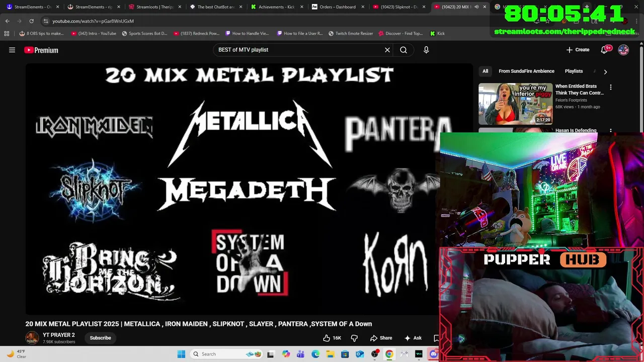Go to YouTube Premium home logo

(41, 50)
